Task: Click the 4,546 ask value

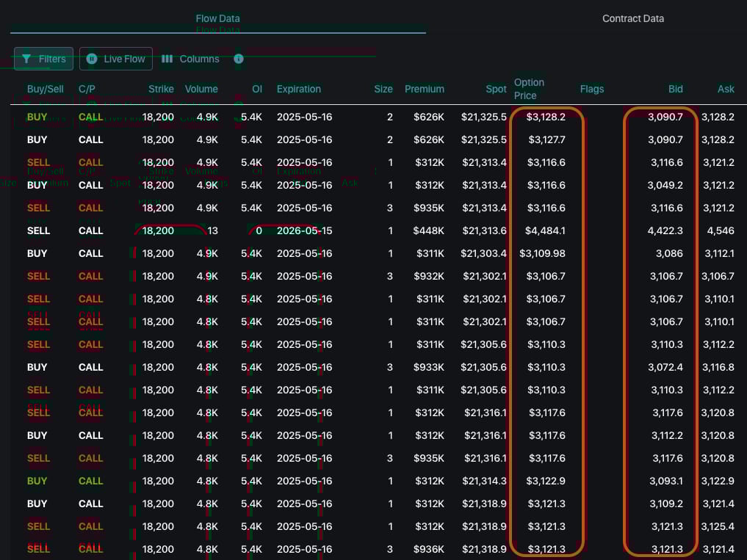Action: point(721,230)
